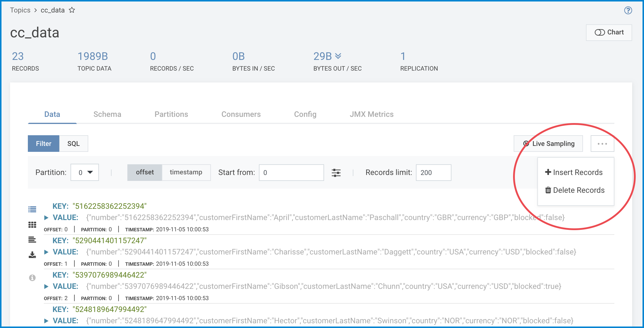Click key "5162258362252394"
Viewport: 644px width, 328px height.
pos(110,206)
